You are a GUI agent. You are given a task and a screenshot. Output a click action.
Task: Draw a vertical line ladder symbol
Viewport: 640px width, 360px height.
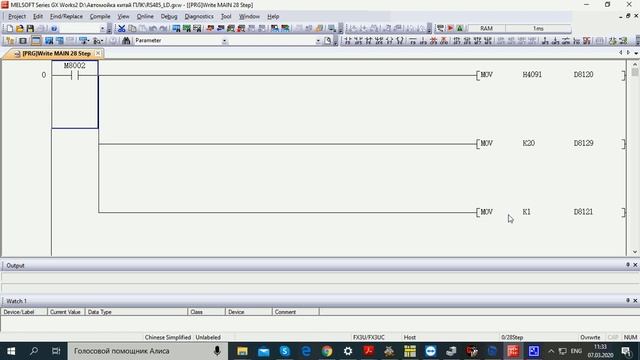pos(422,40)
